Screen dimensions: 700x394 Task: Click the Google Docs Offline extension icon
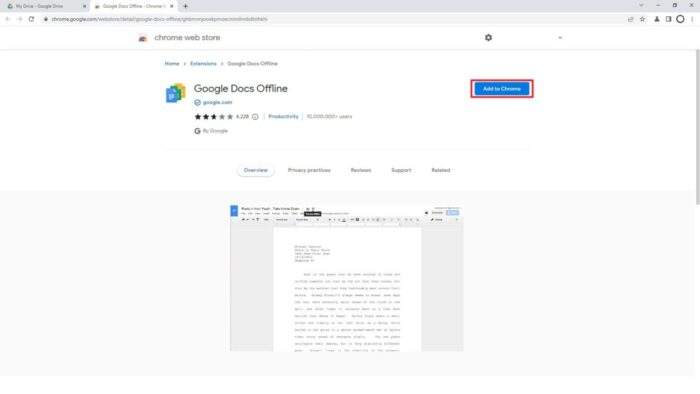tap(175, 93)
